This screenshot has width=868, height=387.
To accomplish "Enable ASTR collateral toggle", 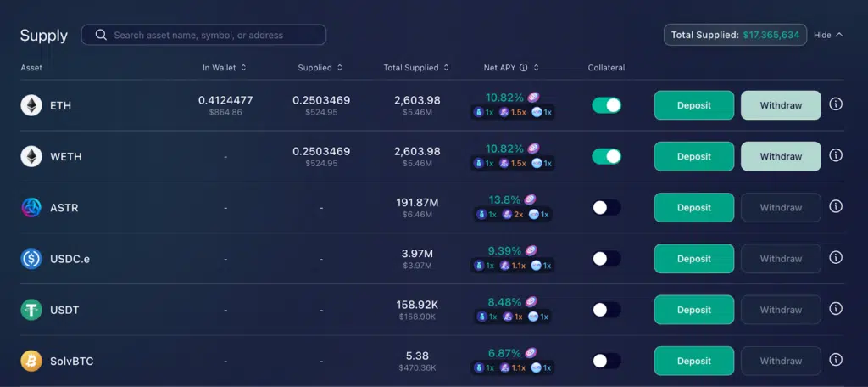I will pos(606,207).
